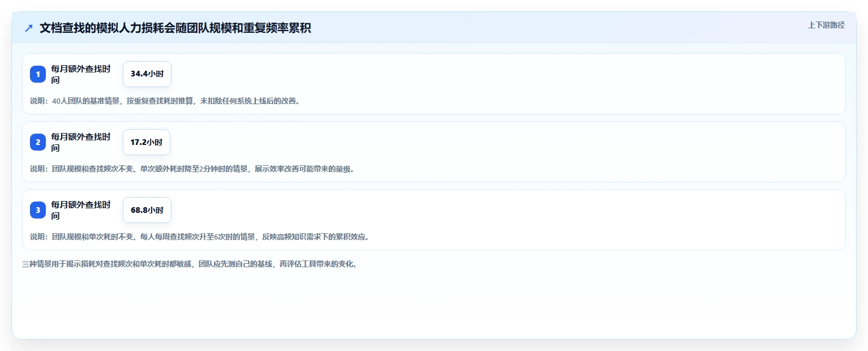Click the note about 单次额外耗时降至2分钟
The width and height of the screenshot is (868, 351).
pos(192,169)
